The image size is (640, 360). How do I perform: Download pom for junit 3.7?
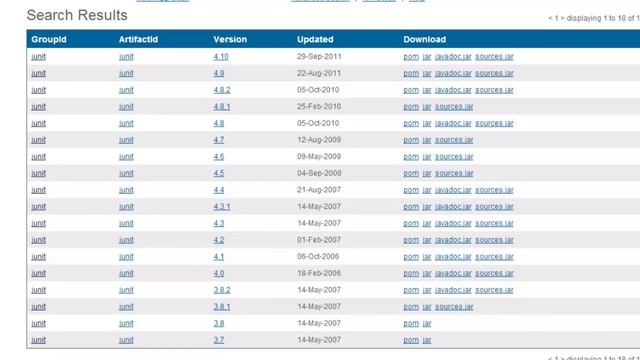coord(411,340)
